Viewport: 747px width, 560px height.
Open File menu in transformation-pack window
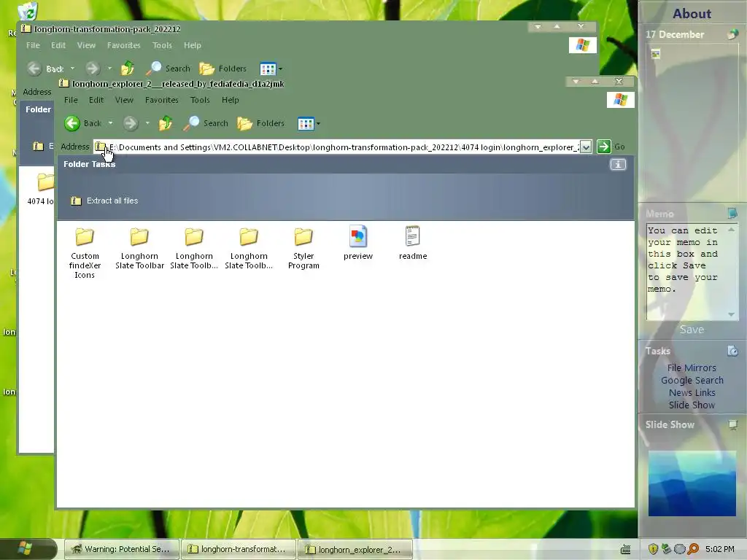pyautogui.click(x=33, y=45)
